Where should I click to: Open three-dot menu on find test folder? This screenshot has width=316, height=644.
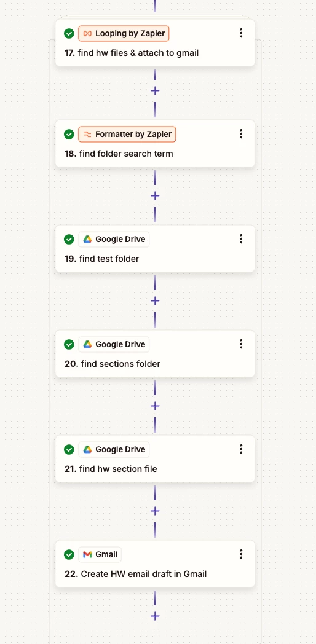[x=241, y=239]
